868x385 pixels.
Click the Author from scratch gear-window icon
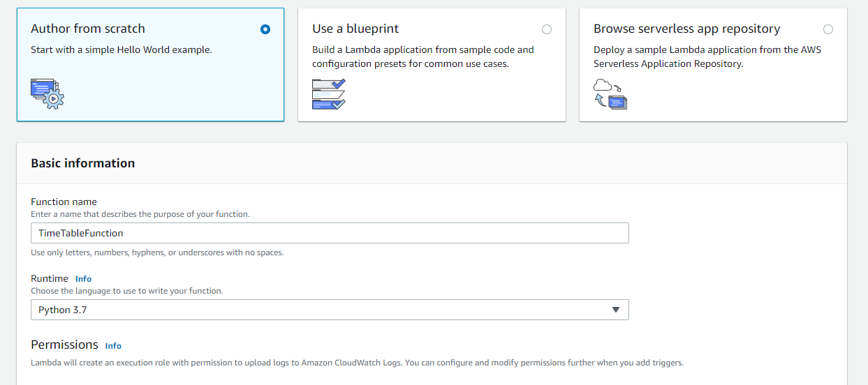47,93
